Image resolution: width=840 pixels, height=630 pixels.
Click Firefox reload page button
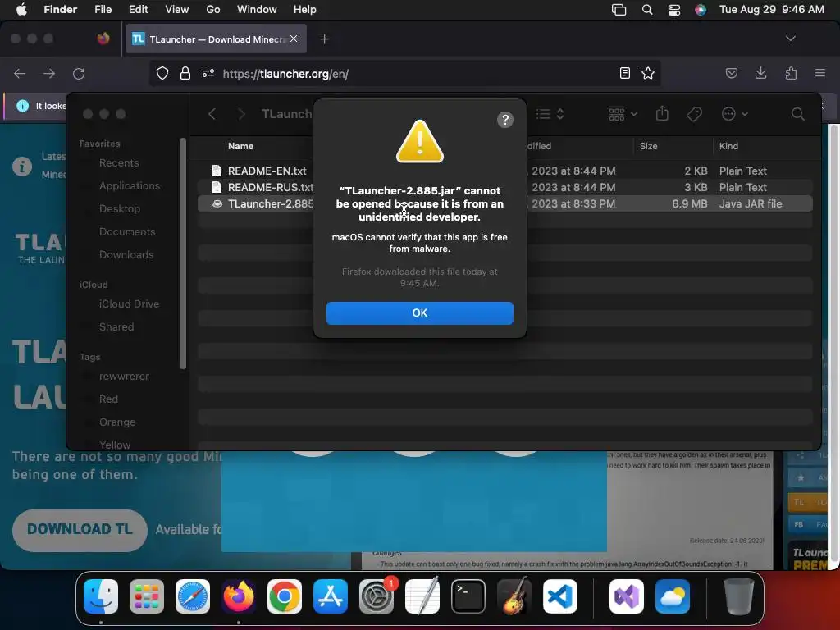tap(79, 73)
